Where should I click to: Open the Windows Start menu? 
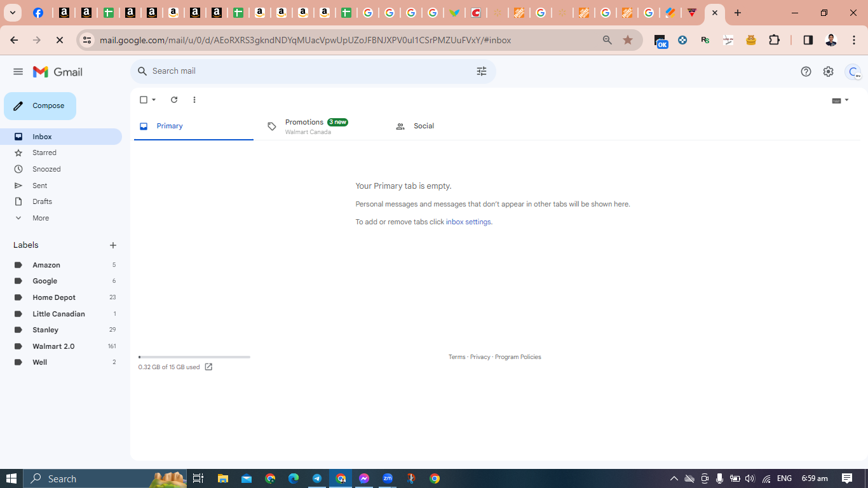11,478
